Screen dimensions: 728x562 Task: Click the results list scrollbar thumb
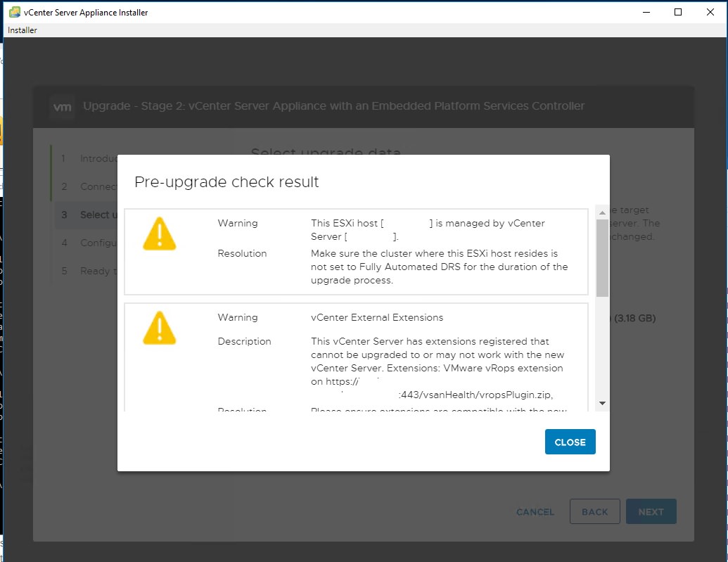602,257
